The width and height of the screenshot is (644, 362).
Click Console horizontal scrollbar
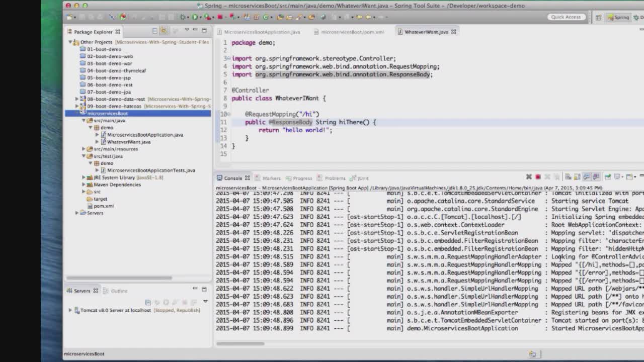pos(240,344)
